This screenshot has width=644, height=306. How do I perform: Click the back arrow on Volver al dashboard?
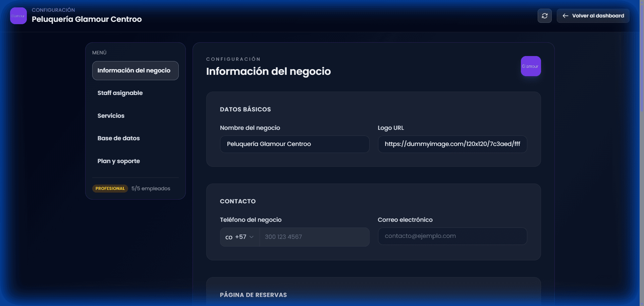click(x=566, y=15)
